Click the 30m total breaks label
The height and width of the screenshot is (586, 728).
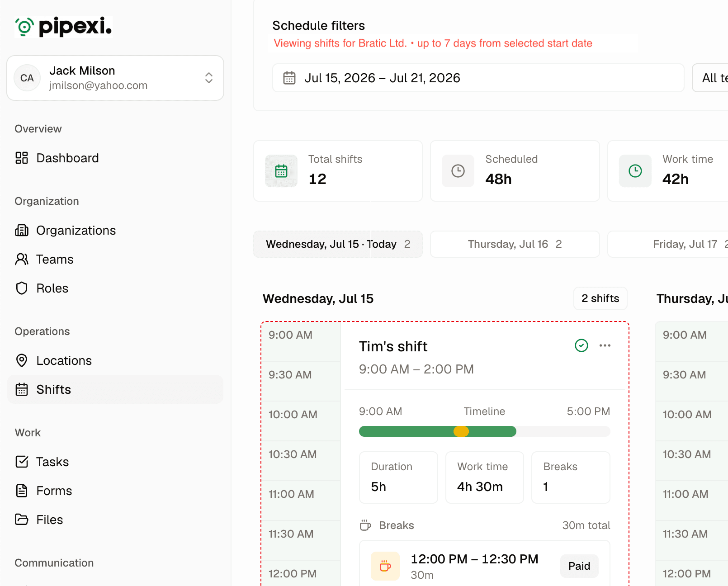[x=586, y=525]
